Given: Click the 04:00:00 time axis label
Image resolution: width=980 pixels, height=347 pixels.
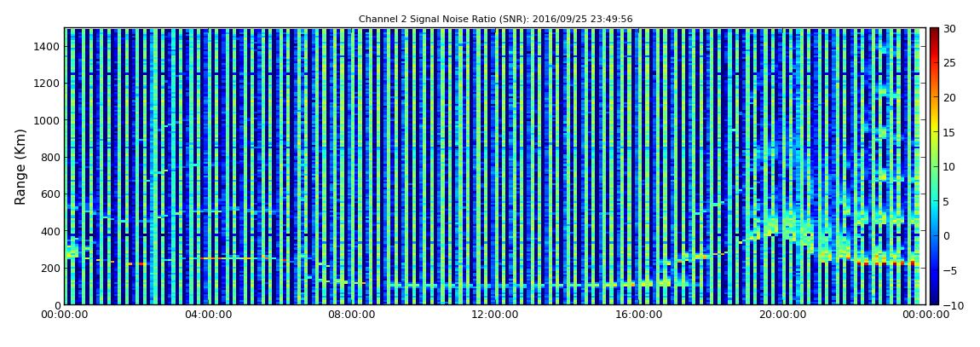Looking at the screenshot, I should tap(207, 315).
